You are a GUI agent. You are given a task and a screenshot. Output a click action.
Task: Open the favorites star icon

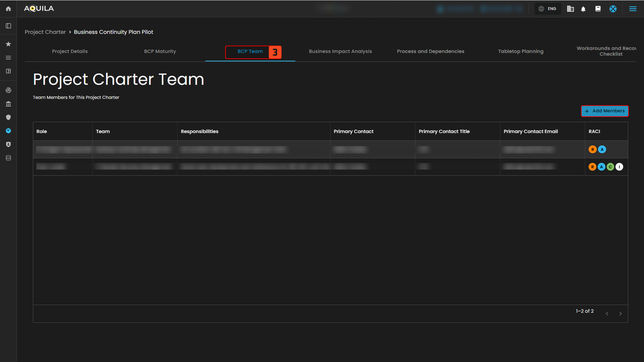coord(8,44)
